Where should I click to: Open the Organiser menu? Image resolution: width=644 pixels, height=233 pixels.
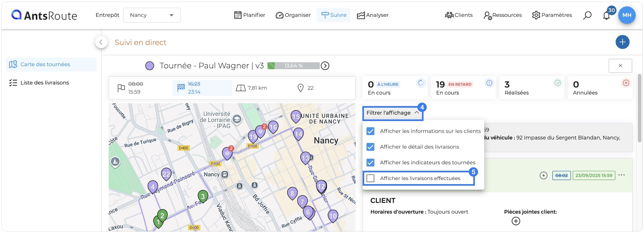coord(293,15)
